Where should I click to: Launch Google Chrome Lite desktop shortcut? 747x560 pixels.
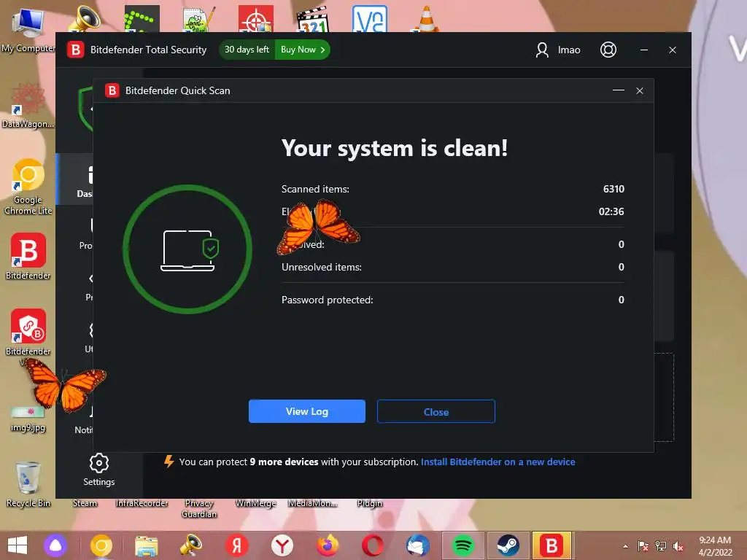pyautogui.click(x=28, y=187)
